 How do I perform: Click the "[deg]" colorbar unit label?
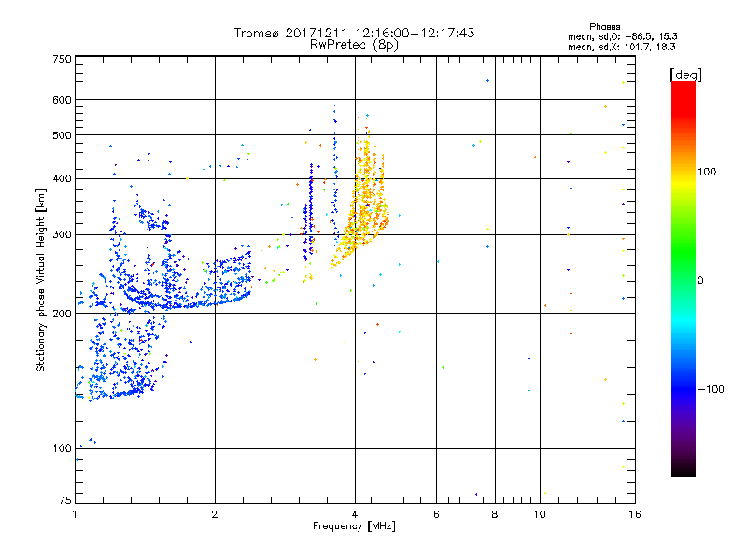[685, 75]
